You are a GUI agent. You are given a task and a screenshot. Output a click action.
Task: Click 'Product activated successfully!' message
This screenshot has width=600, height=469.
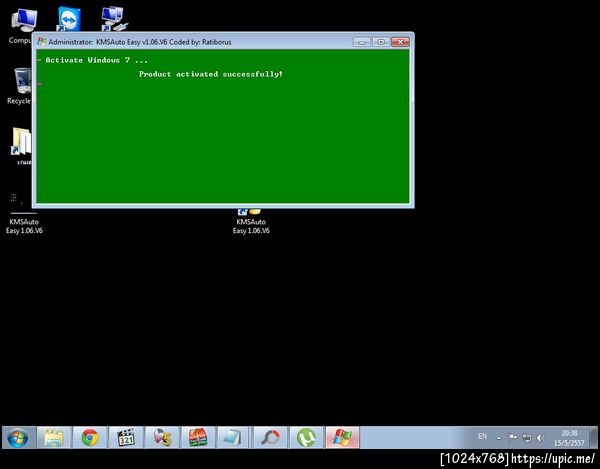211,74
